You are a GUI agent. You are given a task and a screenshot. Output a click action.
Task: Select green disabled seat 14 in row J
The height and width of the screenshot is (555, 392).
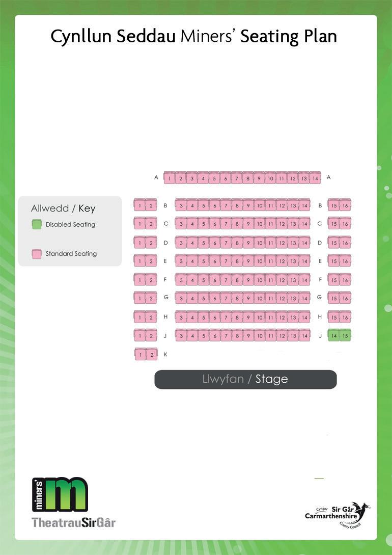(334, 335)
